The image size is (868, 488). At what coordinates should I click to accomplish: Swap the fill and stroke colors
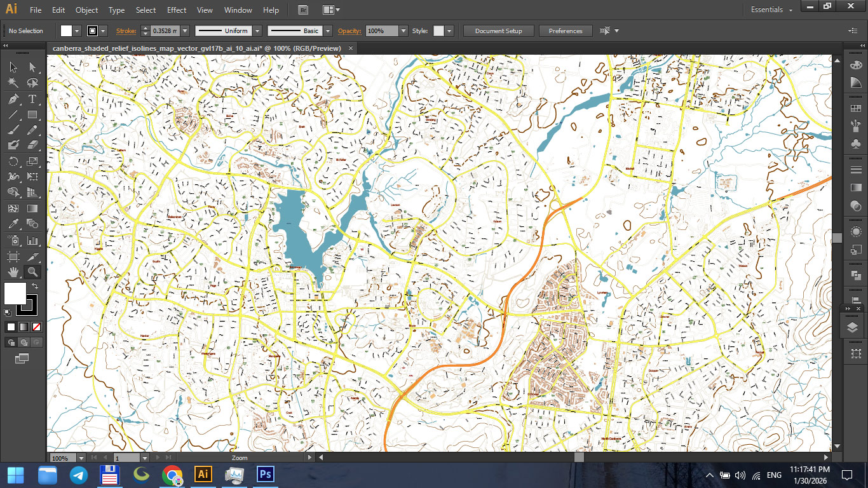[x=34, y=285]
